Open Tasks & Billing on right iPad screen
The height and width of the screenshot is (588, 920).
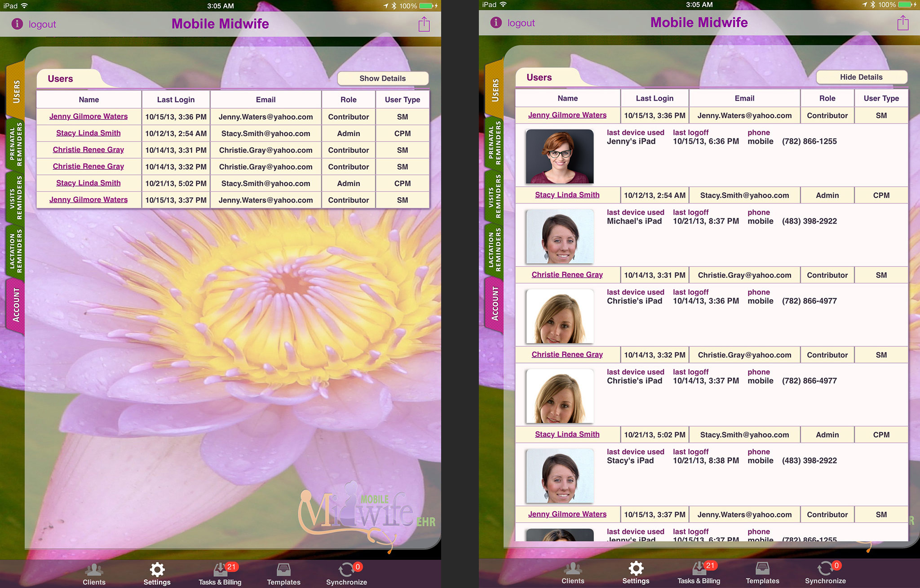coord(699,573)
